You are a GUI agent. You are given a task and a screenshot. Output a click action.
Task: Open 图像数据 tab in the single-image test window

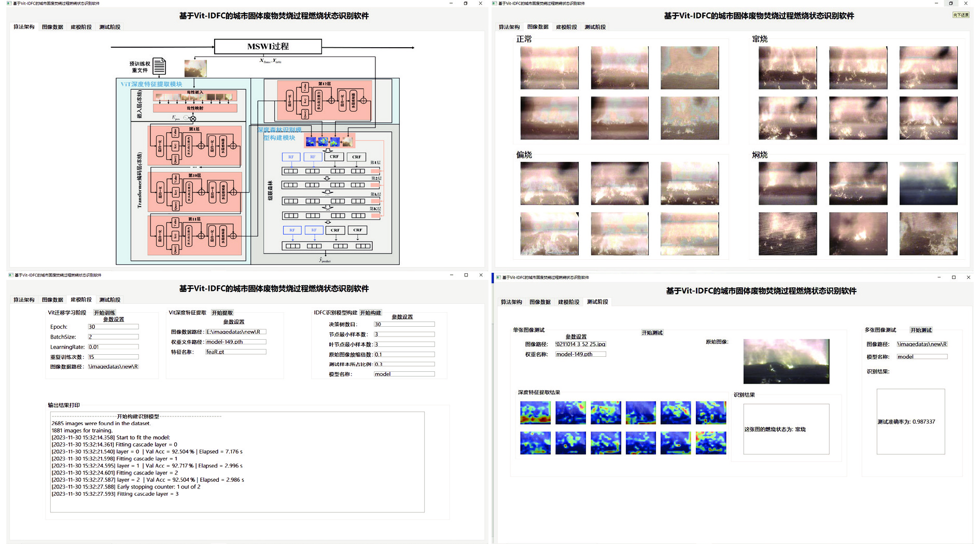540,302
